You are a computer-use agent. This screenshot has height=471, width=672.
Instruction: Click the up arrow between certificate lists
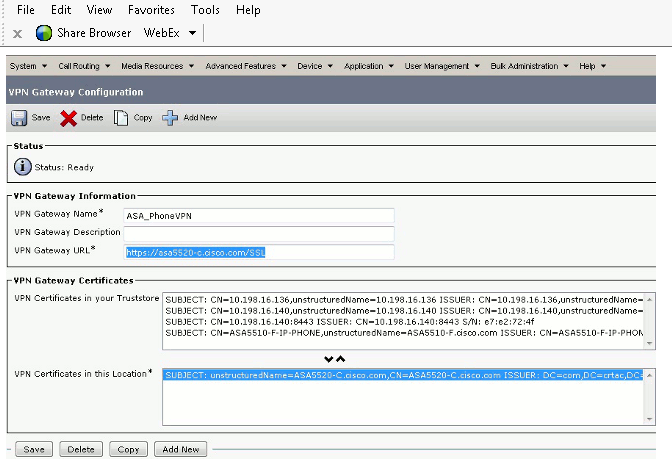point(341,359)
